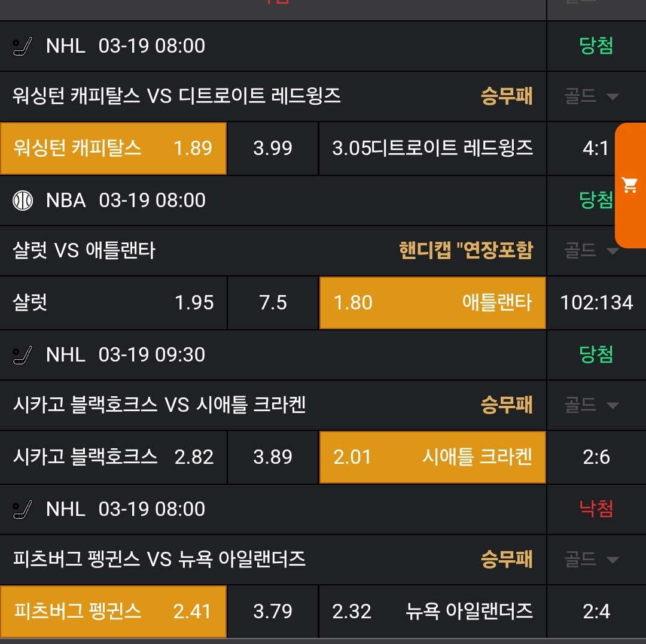This screenshot has width=646, height=644.
Task: Choose 시카고 블랙호크스 2.82 odds
Action: (113, 457)
